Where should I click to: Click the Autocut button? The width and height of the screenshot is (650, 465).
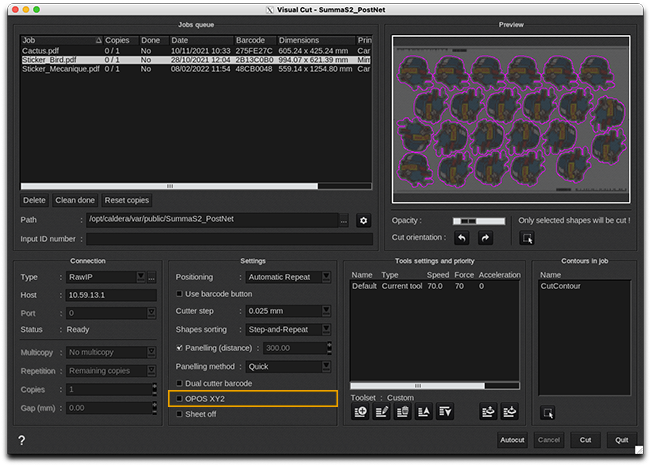pyautogui.click(x=512, y=439)
